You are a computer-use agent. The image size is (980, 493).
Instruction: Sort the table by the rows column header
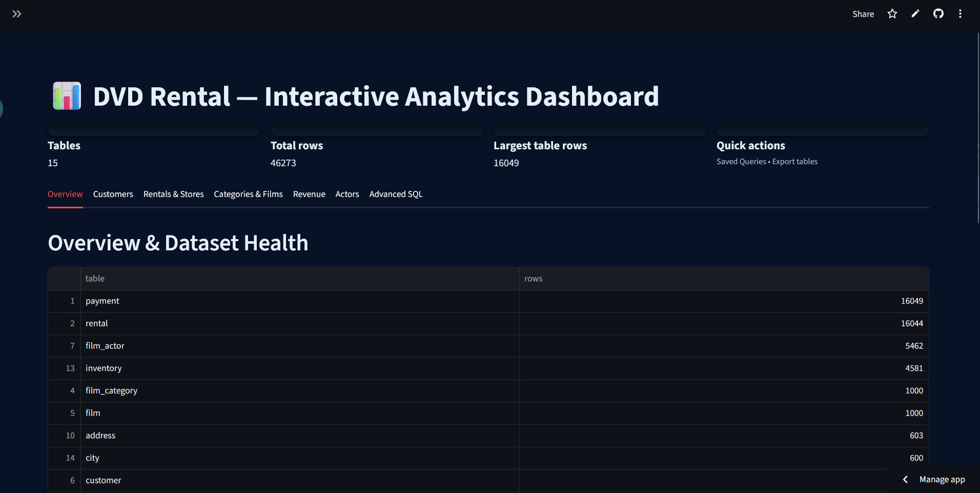pos(533,279)
